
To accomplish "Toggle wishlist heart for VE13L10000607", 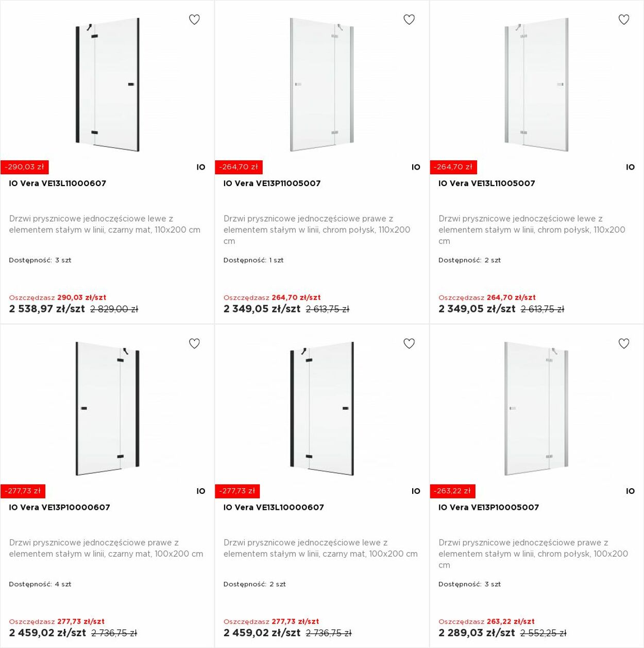I will click(x=409, y=343).
